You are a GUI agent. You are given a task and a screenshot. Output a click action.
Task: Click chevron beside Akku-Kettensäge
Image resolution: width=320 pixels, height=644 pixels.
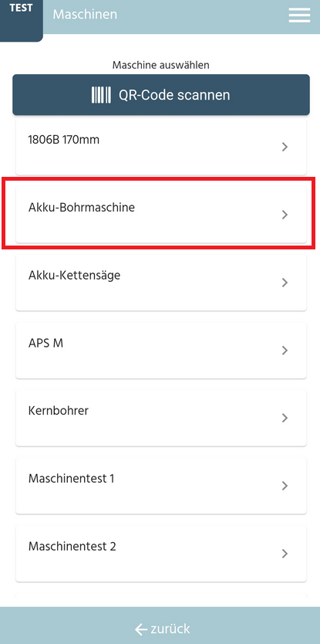coord(285,282)
